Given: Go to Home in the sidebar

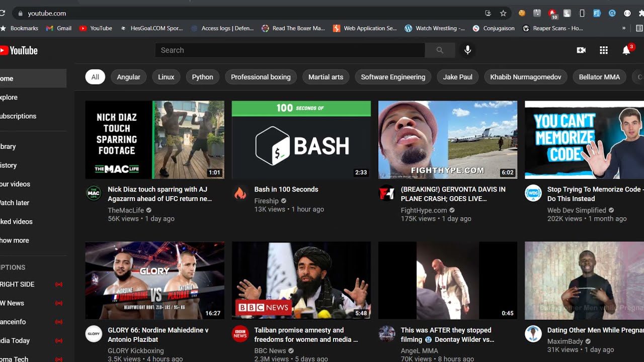Looking at the screenshot, I should [x=33, y=78].
